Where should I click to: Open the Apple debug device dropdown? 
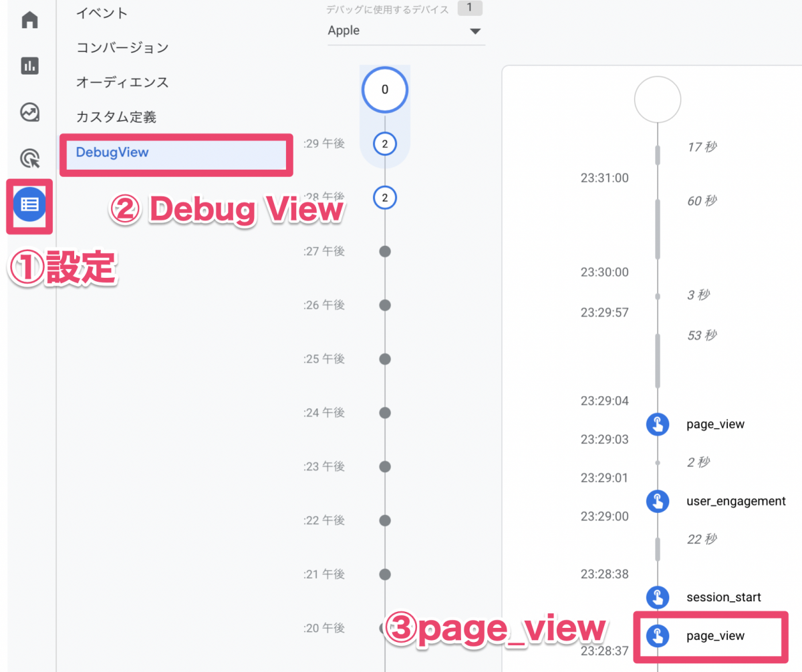pos(405,31)
